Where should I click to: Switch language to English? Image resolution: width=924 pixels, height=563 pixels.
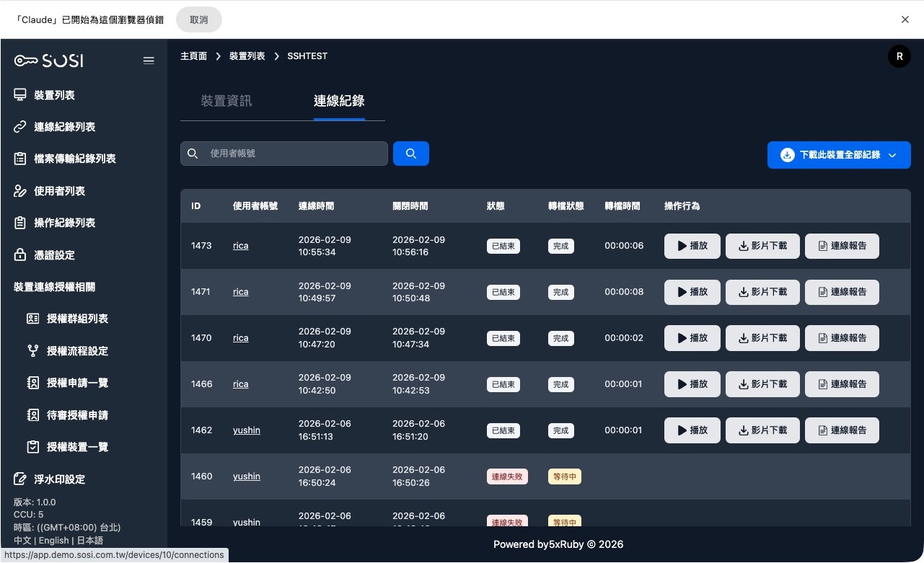point(54,541)
